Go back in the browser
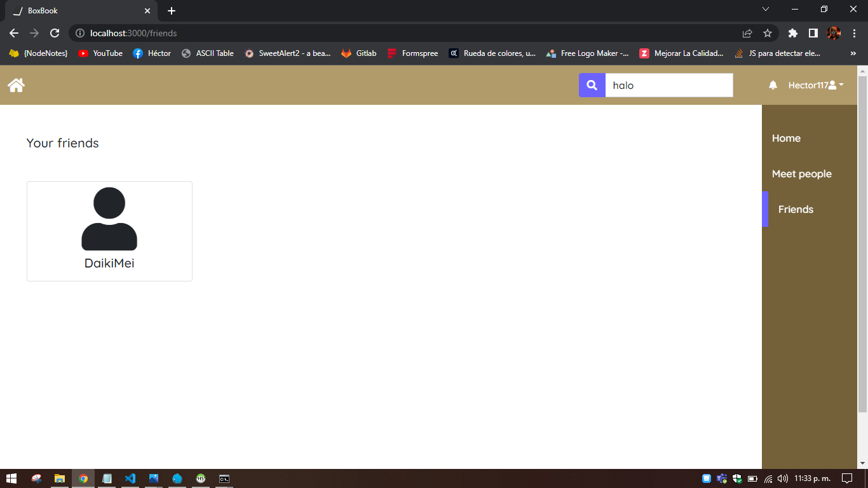Screen dimensions: 868x488 click(x=14, y=33)
